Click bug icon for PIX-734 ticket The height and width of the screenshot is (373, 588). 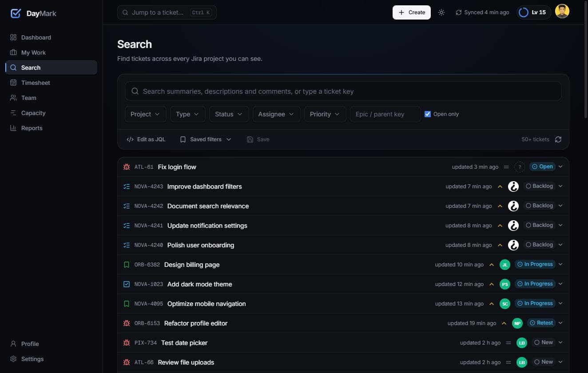(127, 343)
